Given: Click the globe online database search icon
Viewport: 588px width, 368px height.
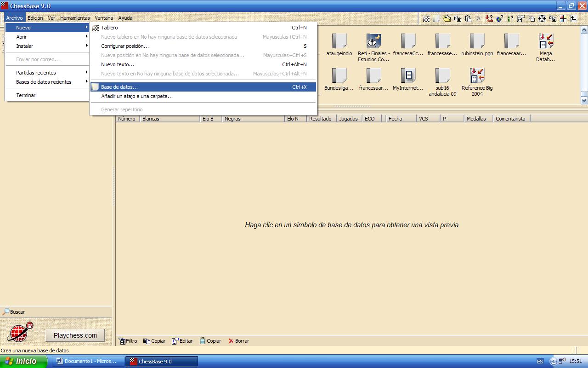Looking at the screenshot, I should click(499, 18).
